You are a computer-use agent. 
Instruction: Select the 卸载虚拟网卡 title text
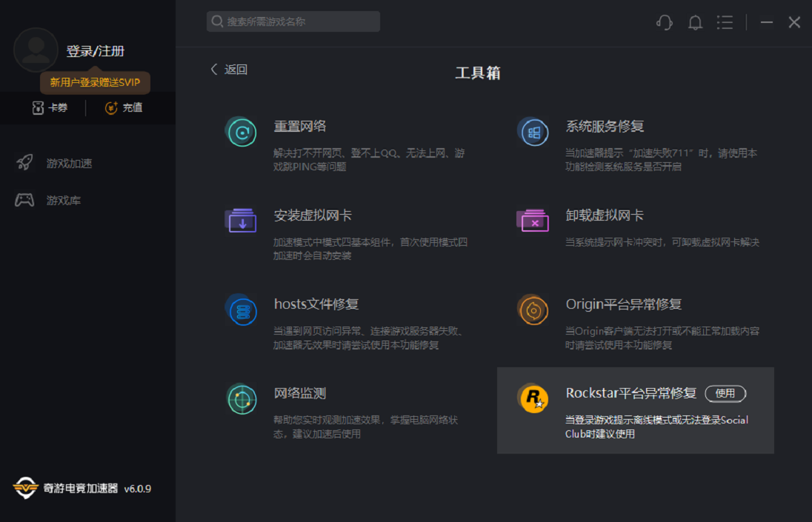tap(605, 215)
